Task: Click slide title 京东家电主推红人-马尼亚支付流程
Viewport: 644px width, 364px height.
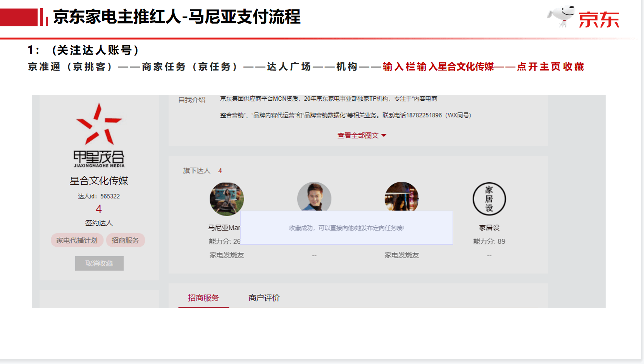Action: coord(177,17)
